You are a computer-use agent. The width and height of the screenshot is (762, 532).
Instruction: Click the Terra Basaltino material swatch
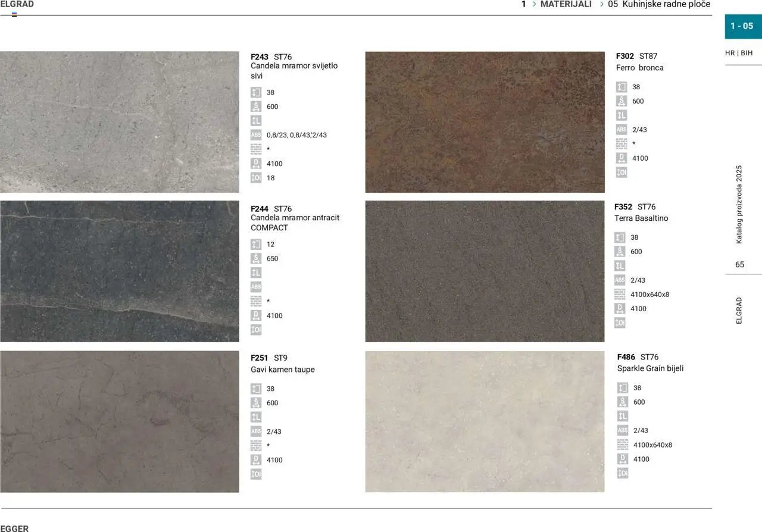[x=483, y=271]
